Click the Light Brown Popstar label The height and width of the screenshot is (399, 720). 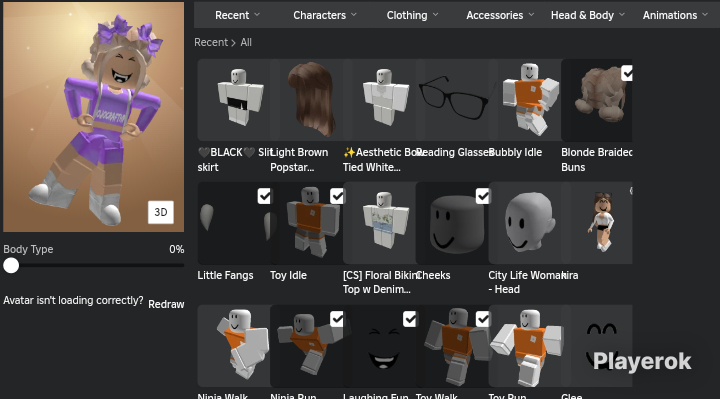[x=299, y=160]
